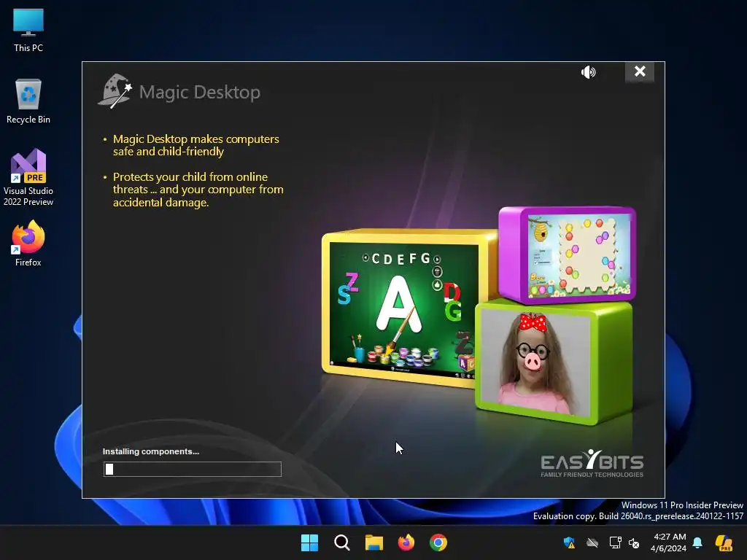Image resolution: width=747 pixels, height=560 pixels.
Task: Click 'Protects your child from online threats' text
Action: 198,190
